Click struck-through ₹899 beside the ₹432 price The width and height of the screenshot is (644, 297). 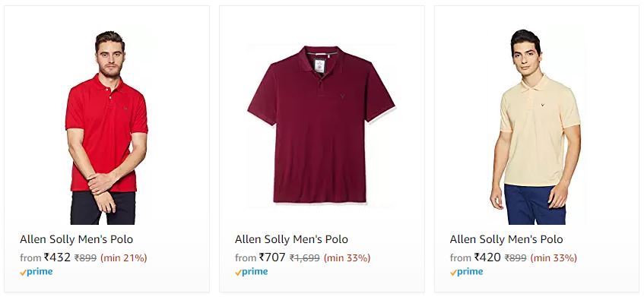[85, 258]
